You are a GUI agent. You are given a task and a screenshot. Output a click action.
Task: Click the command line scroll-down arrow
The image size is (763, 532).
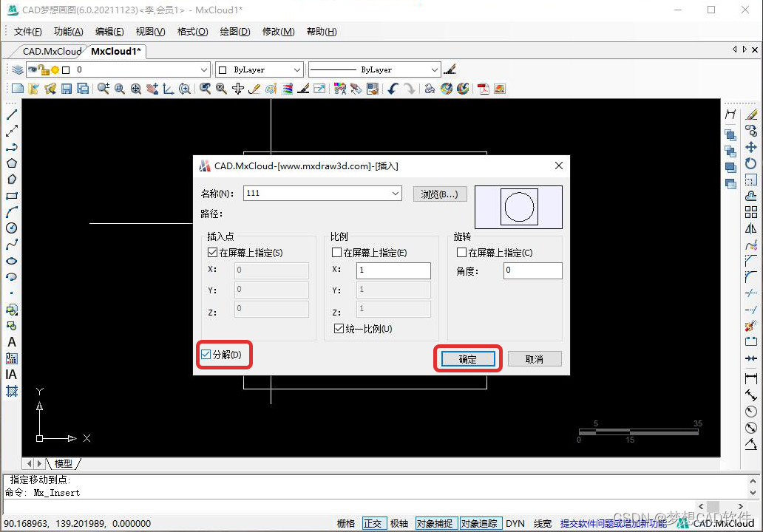[753, 493]
